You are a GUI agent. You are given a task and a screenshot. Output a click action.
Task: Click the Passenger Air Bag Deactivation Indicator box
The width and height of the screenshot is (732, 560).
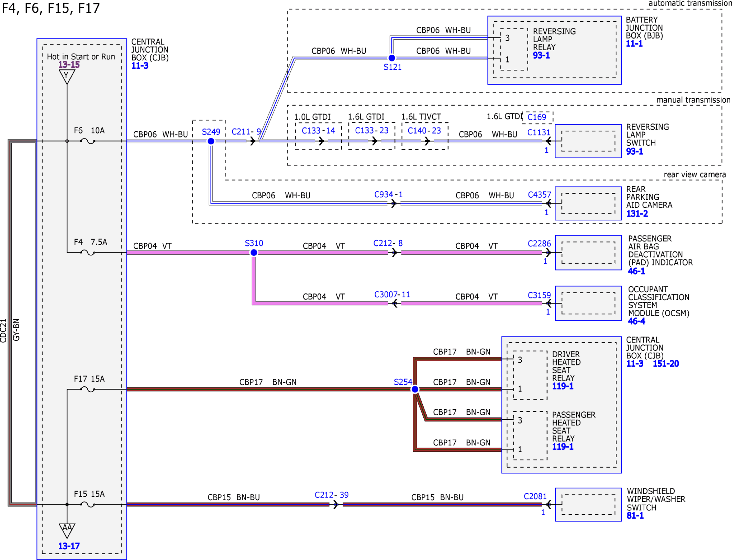pos(588,253)
